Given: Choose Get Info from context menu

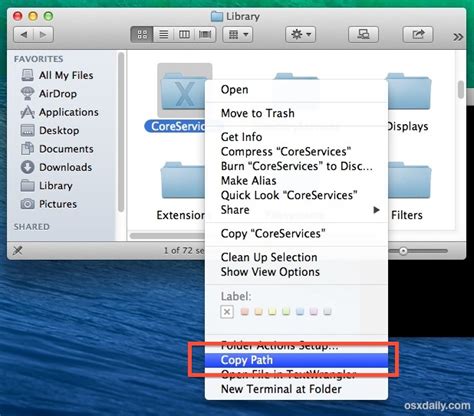Looking at the screenshot, I should [296, 137].
